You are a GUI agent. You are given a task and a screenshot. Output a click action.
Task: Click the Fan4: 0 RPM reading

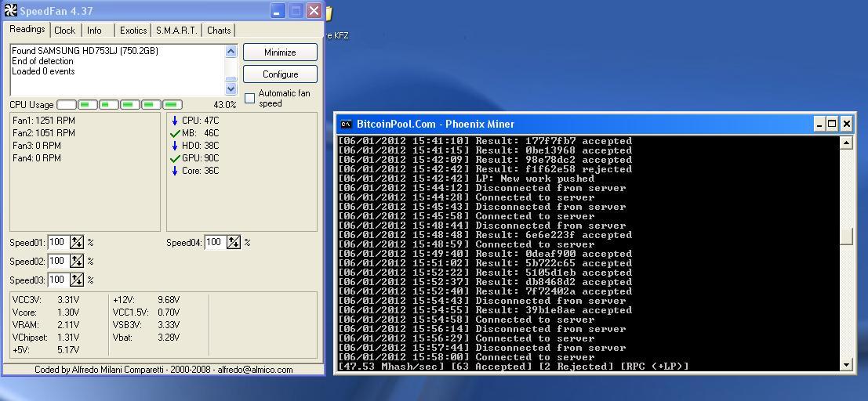pyautogui.click(x=37, y=158)
